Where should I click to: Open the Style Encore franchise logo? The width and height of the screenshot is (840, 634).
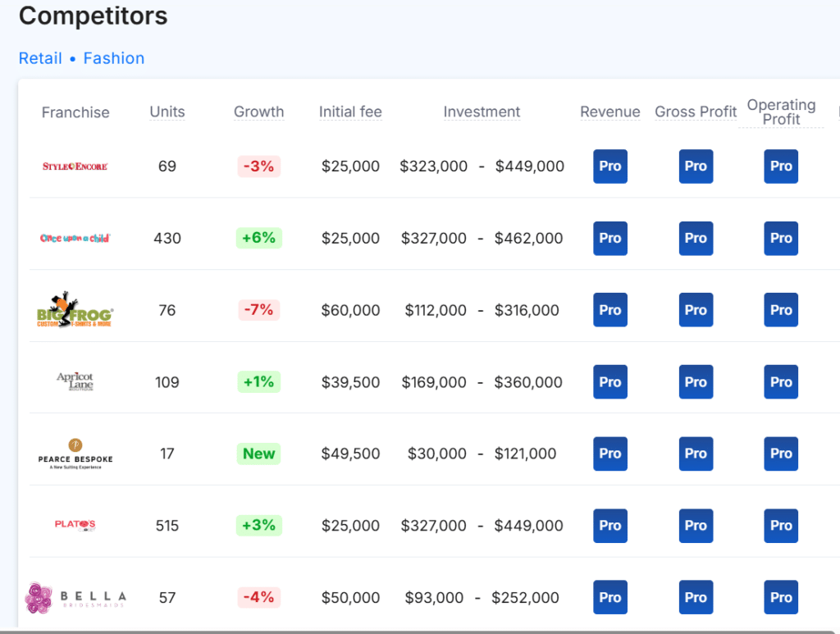[x=75, y=166]
